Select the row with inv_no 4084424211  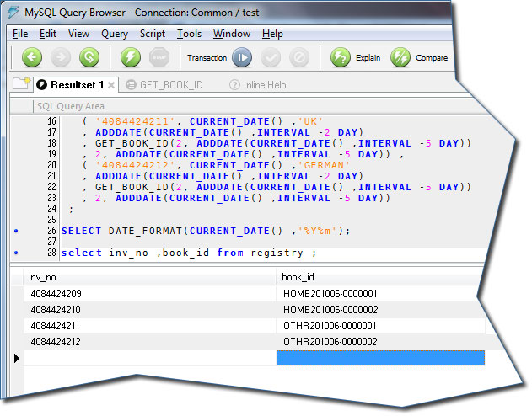(x=56, y=325)
